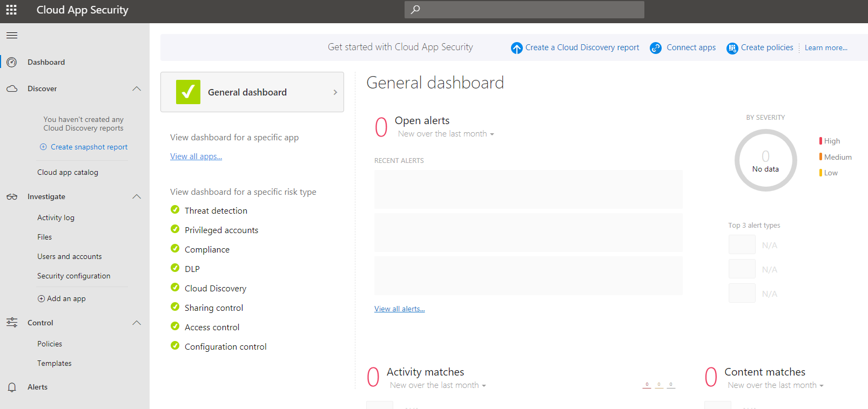Click the search magnifier icon
Image resolution: width=868 pixels, height=409 pixels.
tap(415, 9)
